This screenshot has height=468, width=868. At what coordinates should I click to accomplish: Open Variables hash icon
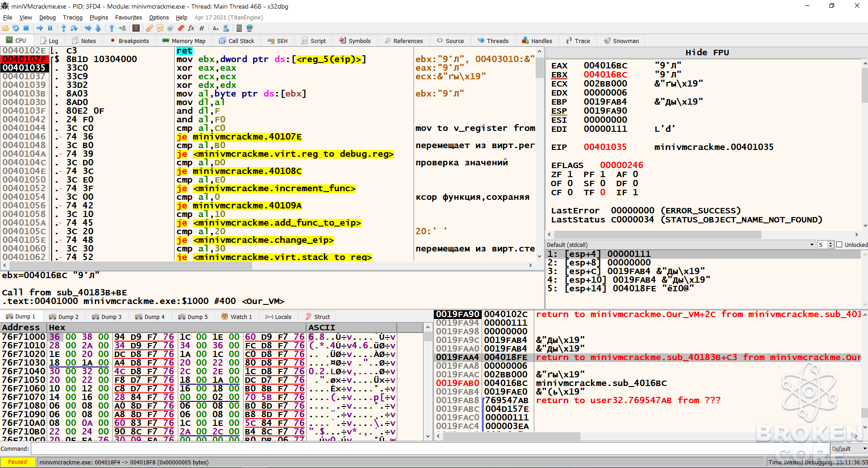coord(201,28)
